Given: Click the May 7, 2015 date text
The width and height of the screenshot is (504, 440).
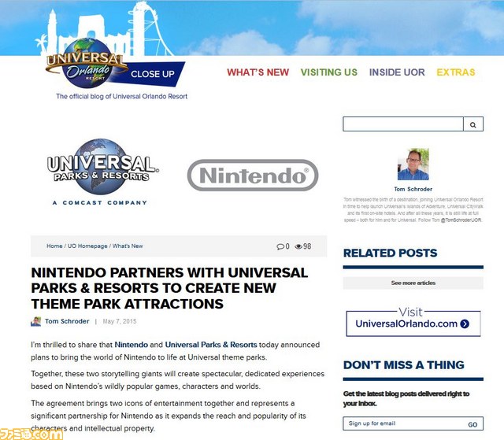Looking at the screenshot, I should pos(120,321).
